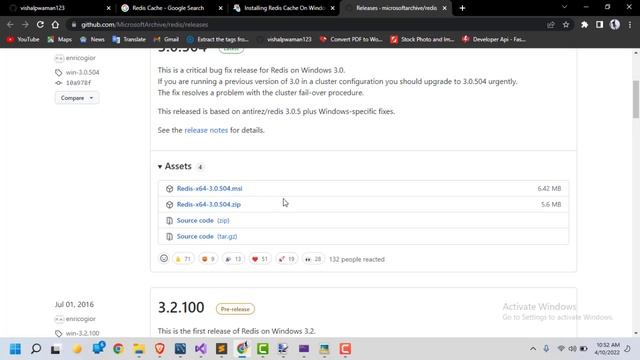
Task: Open the browser home page icon
Action: pos(55,24)
